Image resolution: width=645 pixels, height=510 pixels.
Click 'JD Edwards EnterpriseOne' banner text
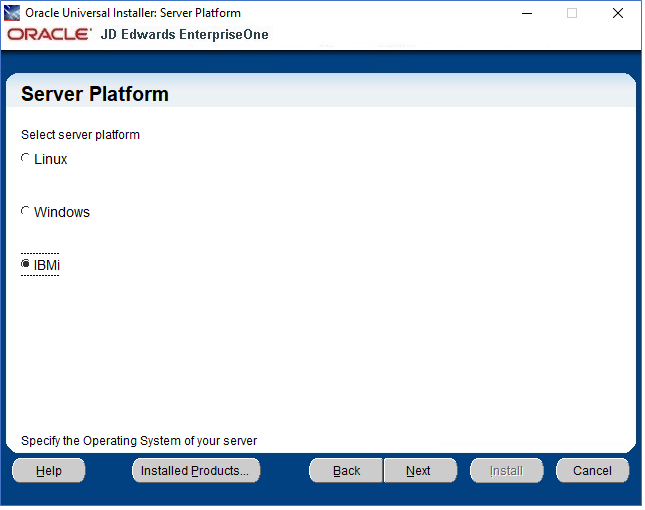pyautogui.click(x=185, y=35)
